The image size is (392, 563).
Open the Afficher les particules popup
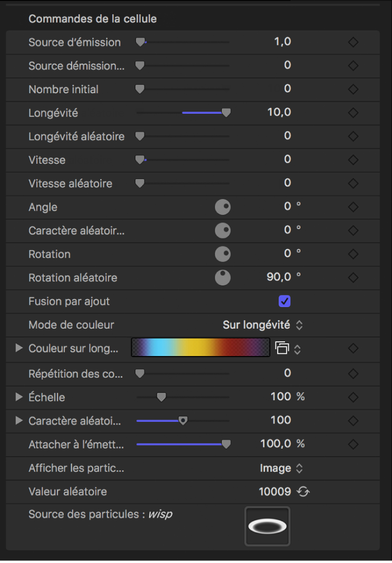282,468
